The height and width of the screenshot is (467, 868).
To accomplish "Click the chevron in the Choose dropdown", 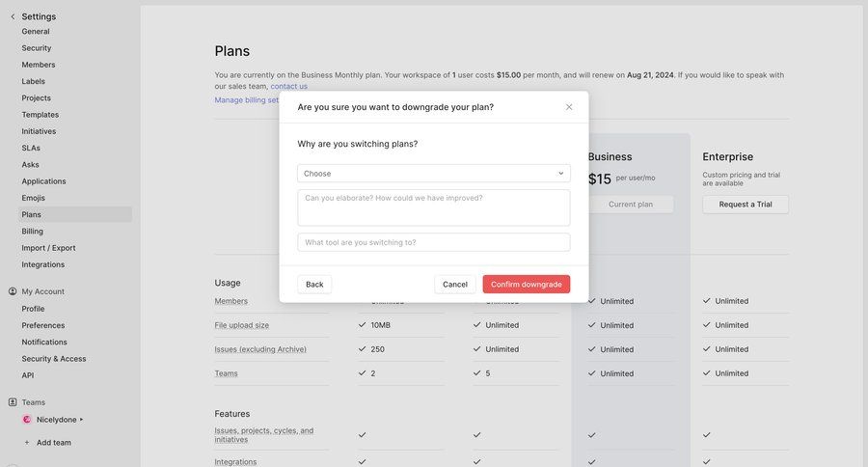I will (560, 174).
